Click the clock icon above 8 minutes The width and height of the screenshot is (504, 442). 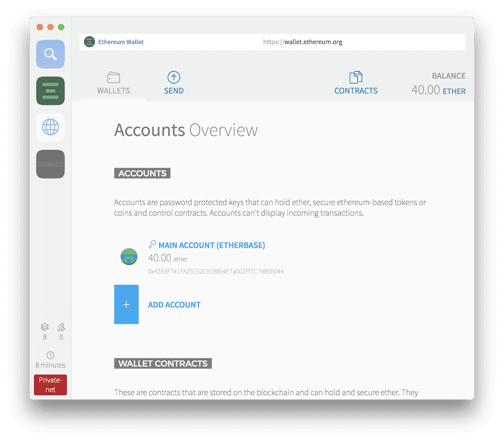[50, 355]
